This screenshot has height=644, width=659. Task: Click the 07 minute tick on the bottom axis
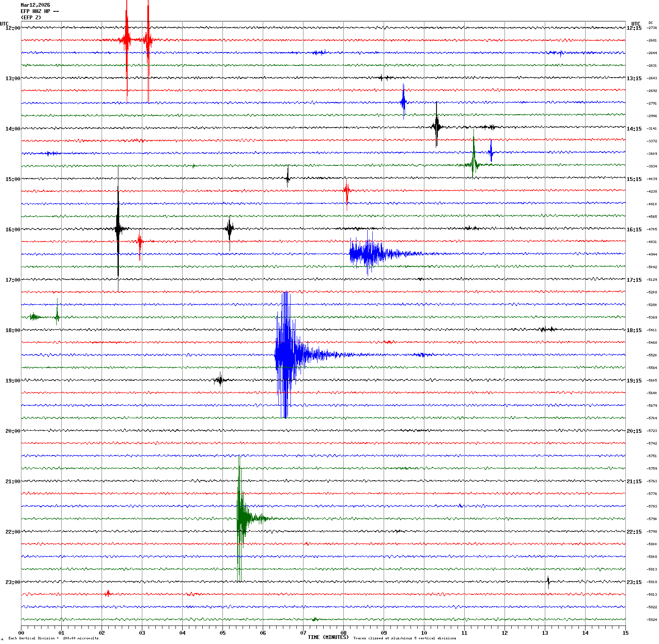[x=303, y=633]
